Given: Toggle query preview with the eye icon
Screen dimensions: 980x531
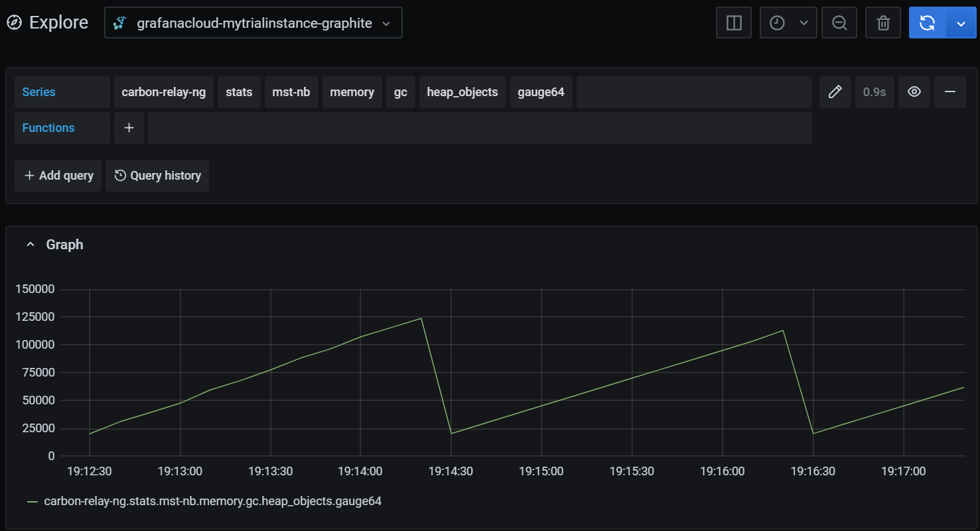Looking at the screenshot, I should [x=914, y=91].
